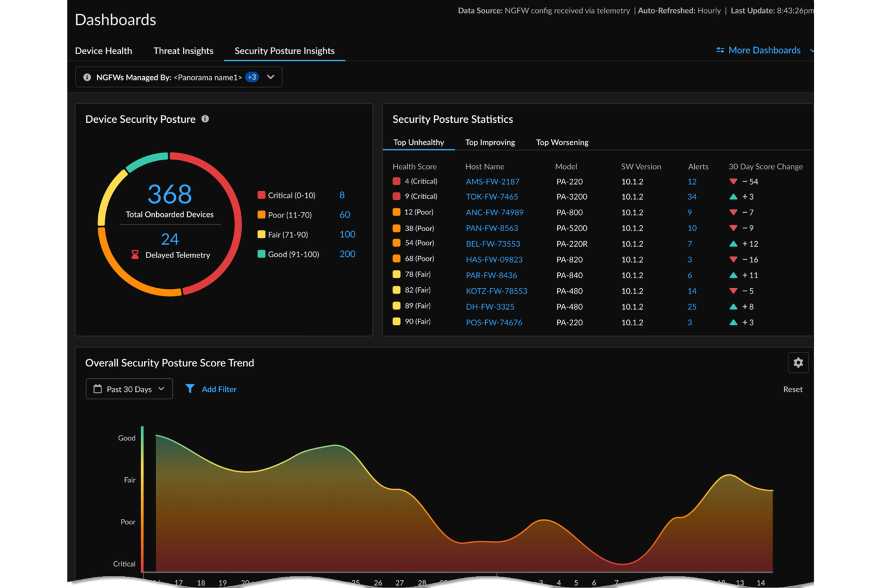Click the red down arrow beside AMS-FW-2187 score change
The width and height of the screenshot is (882, 588).
[x=732, y=181]
